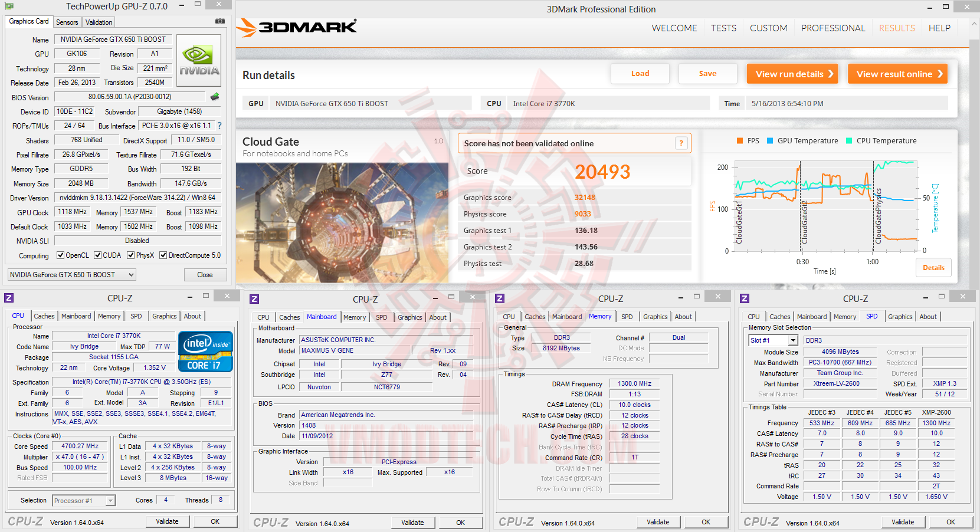Toggle the DirectCompute 5.0 checkbox

163,255
